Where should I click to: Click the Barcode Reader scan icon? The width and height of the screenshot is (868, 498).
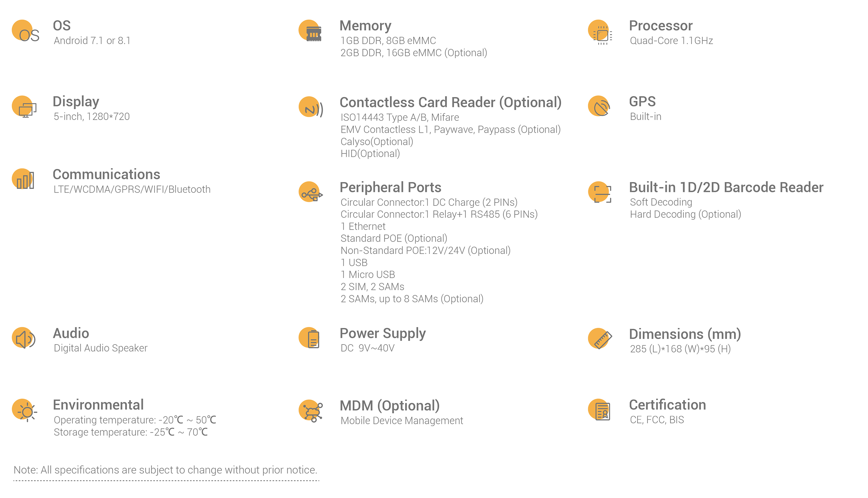pyautogui.click(x=600, y=192)
